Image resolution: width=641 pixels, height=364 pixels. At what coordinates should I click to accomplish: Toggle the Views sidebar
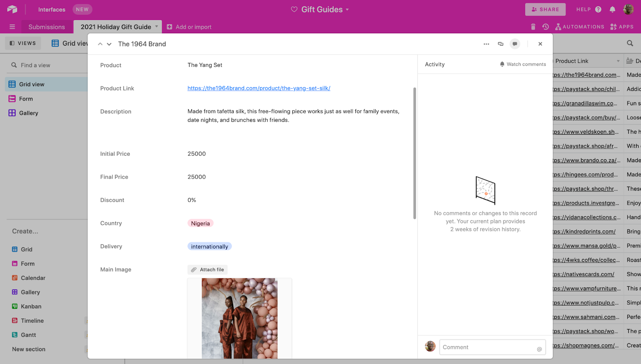[x=23, y=43]
